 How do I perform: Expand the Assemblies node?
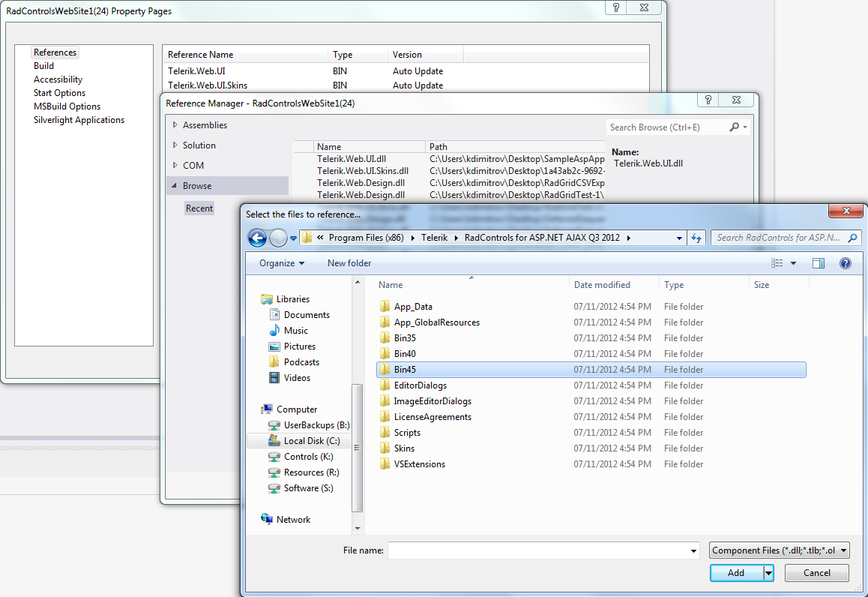click(175, 125)
